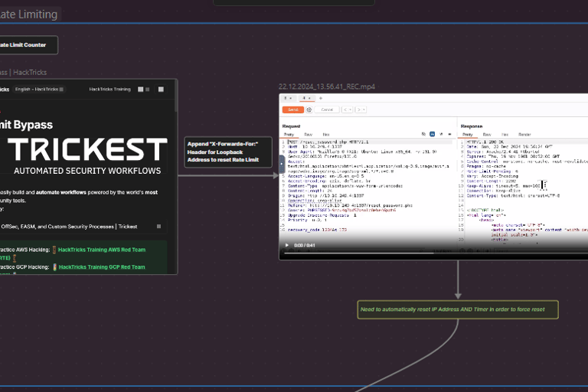Click the recovery_code line in the request

[317, 230]
